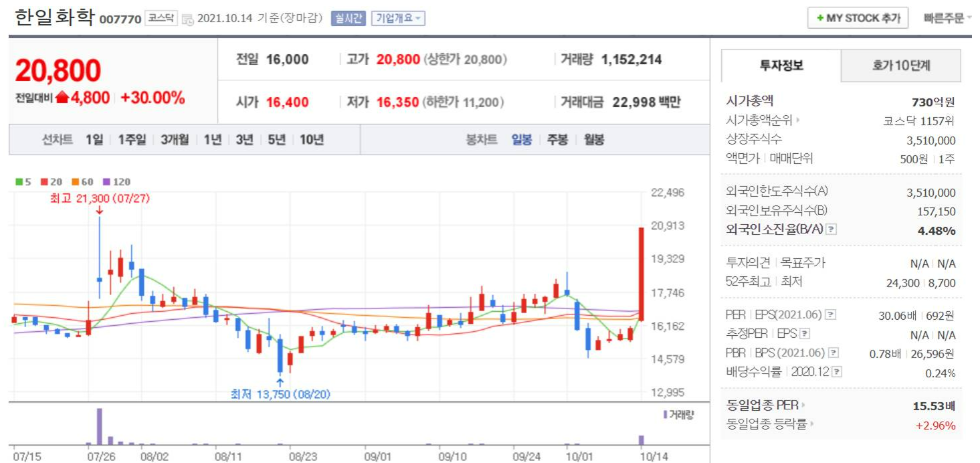Screen dimensions: 980x463
Task: Click the help icon beside PBR BPS(2021.06)
Action: [833, 353]
